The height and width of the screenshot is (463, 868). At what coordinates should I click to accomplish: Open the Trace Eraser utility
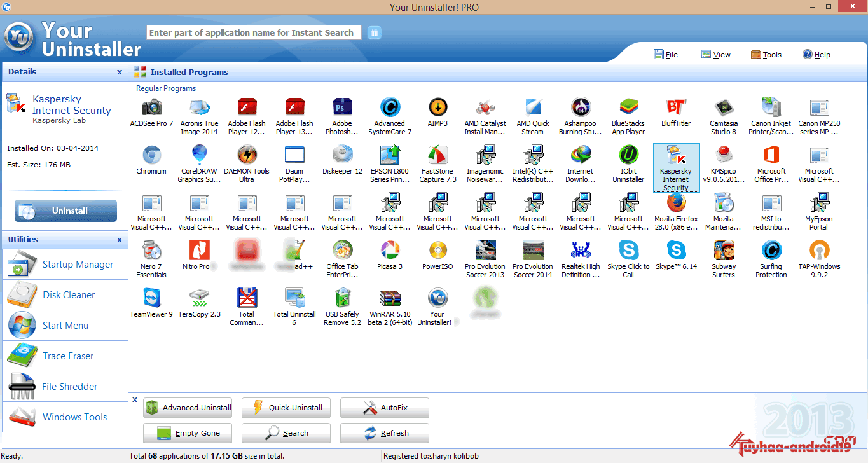(64, 356)
